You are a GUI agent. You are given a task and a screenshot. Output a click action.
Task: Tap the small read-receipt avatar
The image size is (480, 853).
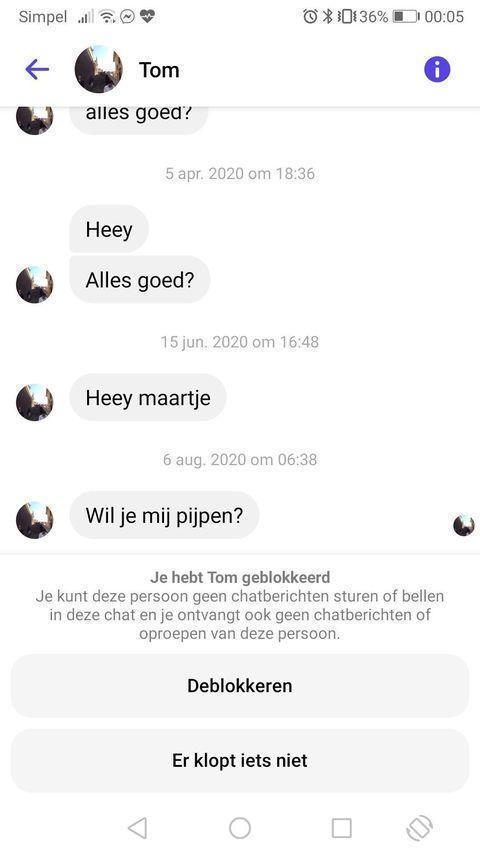tap(464, 526)
